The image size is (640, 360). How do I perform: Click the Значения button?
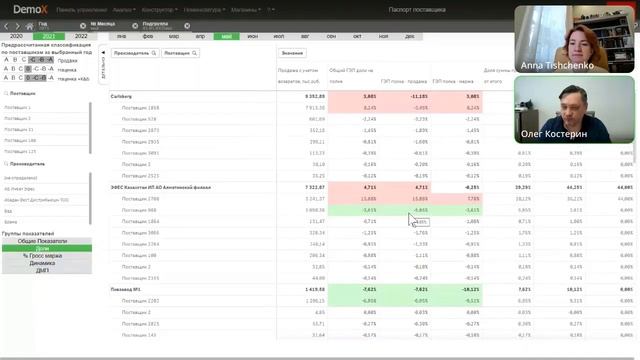pyautogui.click(x=292, y=53)
